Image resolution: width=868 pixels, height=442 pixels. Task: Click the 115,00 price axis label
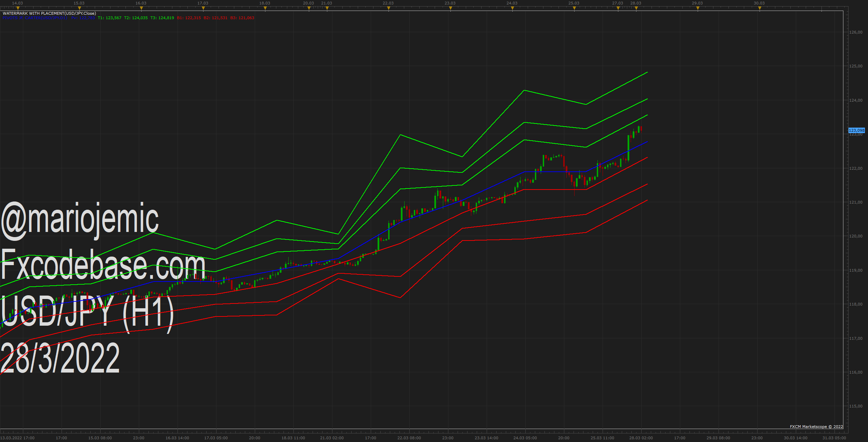click(856, 406)
